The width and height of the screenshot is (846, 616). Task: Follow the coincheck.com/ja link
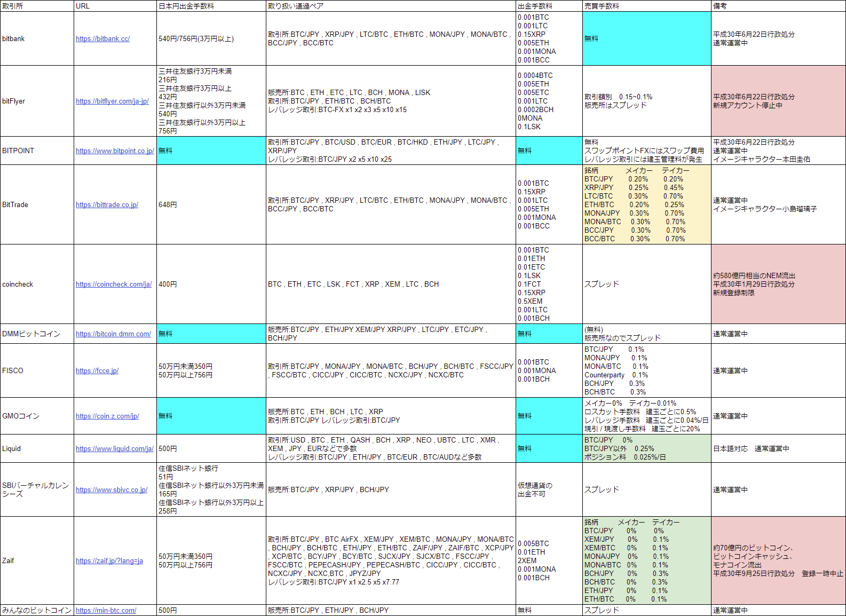[114, 285]
